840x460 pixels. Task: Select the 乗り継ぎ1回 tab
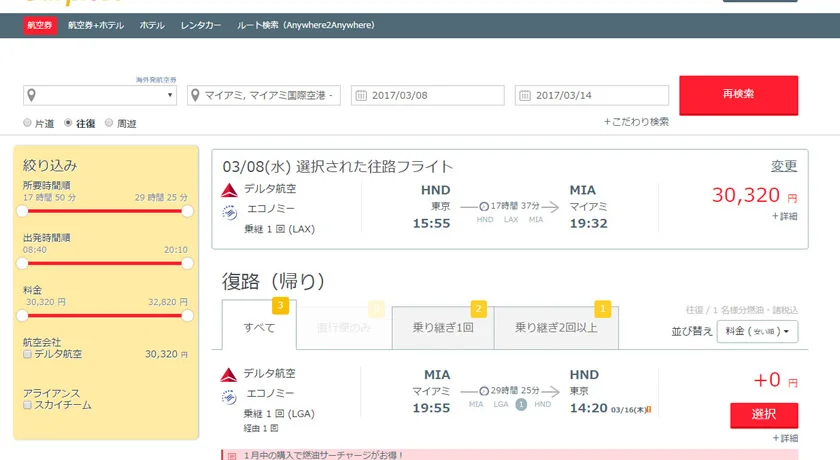point(443,327)
